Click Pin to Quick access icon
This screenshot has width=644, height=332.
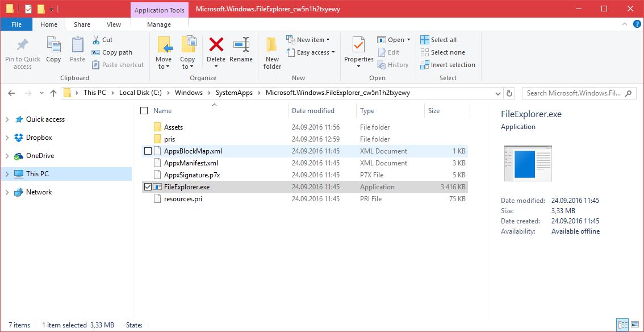coord(23,44)
